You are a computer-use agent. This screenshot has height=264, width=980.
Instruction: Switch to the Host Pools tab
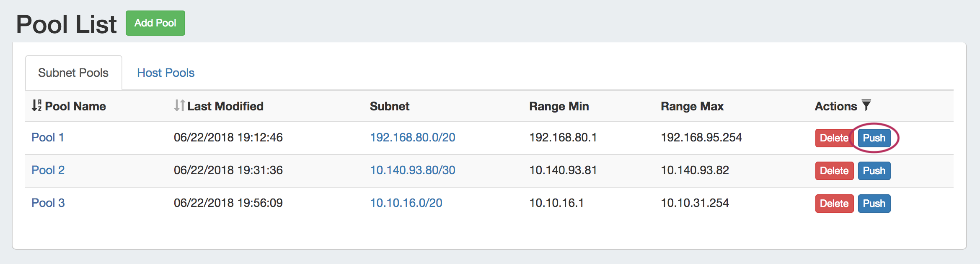click(165, 73)
